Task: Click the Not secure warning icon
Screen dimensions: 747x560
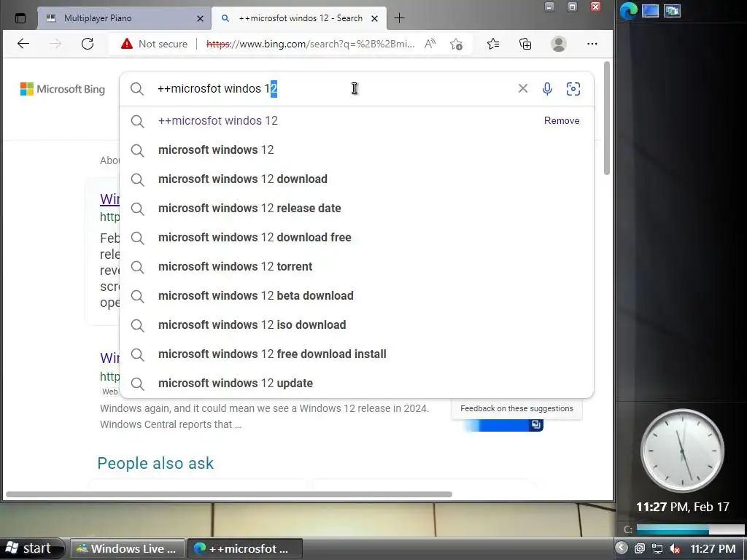Action: (127, 44)
